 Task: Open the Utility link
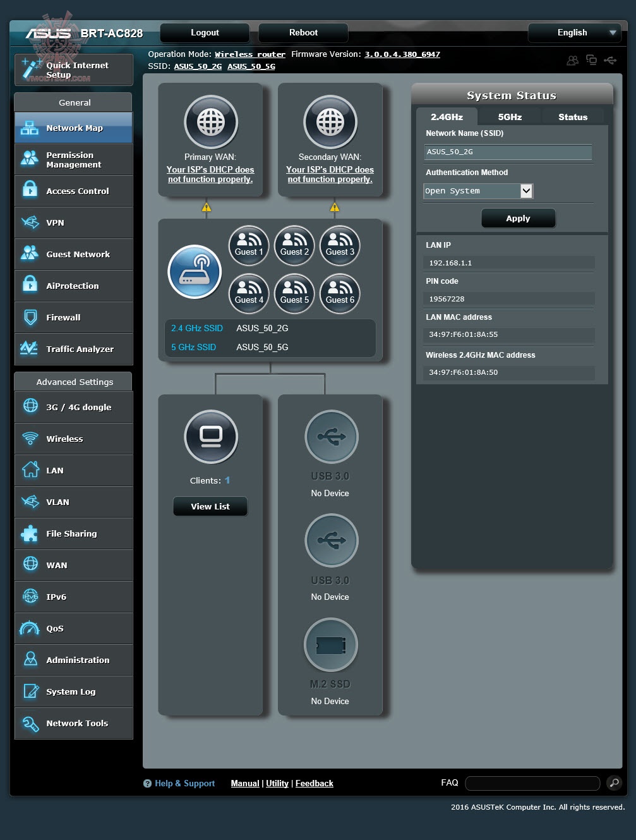(x=277, y=783)
